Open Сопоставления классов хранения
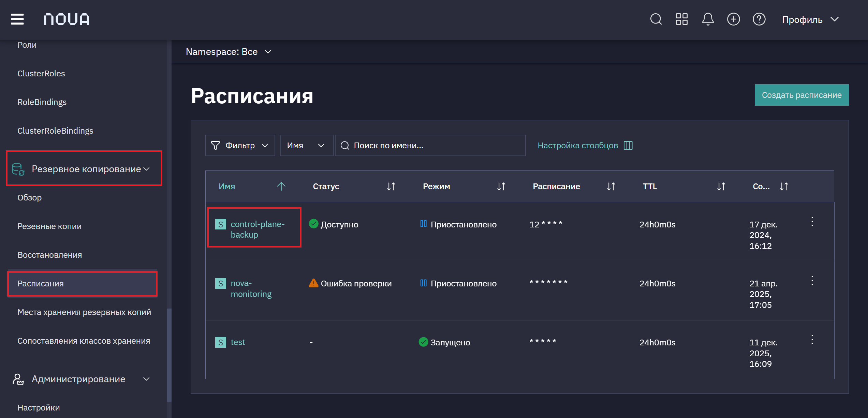This screenshot has width=868, height=418. [x=84, y=341]
